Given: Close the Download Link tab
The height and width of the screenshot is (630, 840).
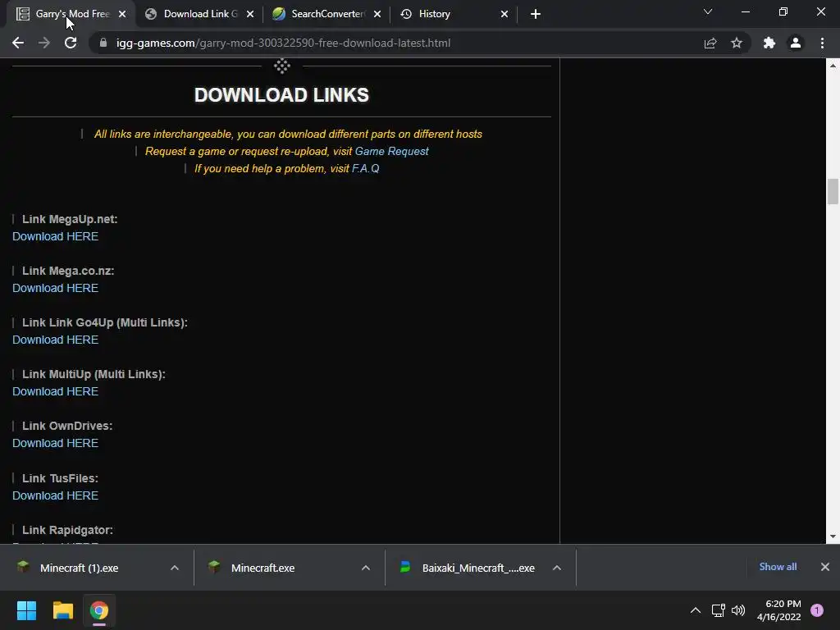Looking at the screenshot, I should [250, 14].
